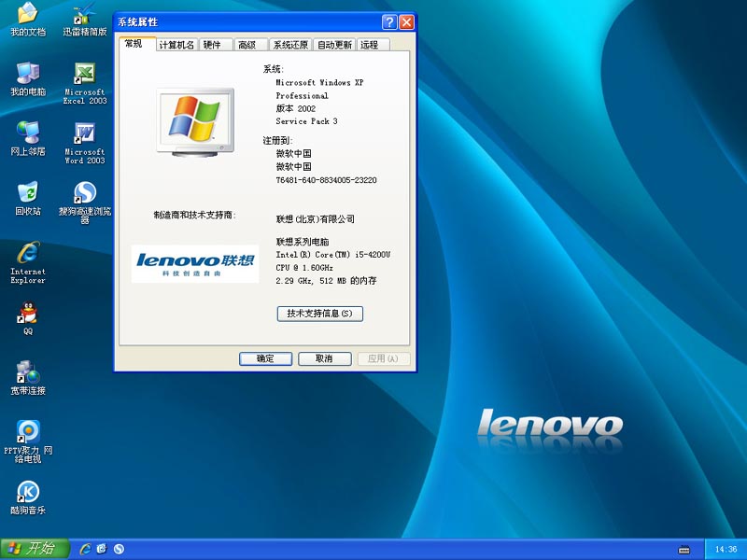The height and width of the screenshot is (560, 747).
Task: Click the text 联想系列电脑
Action: click(302, 242)
